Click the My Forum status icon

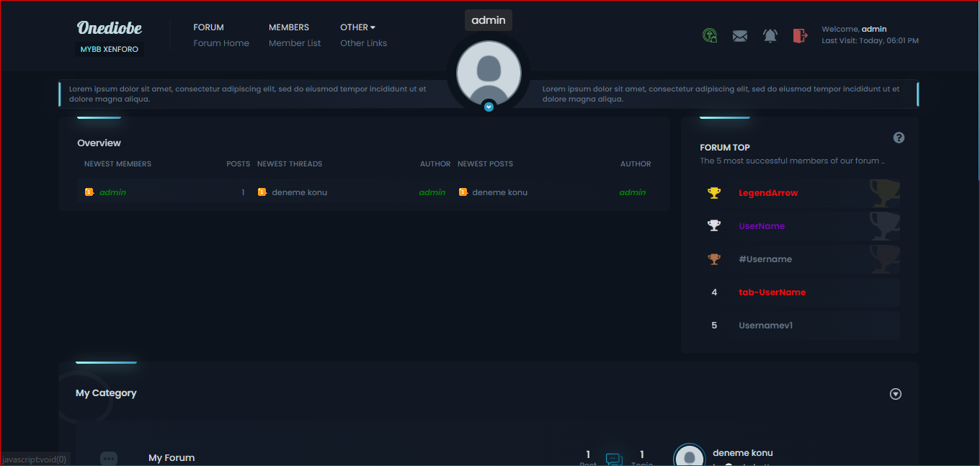pos(109,458)
